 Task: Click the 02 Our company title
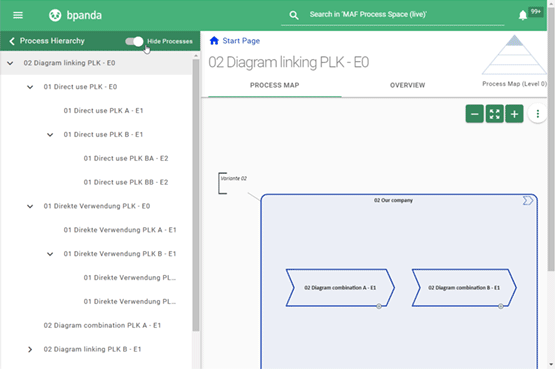[393, 200]
